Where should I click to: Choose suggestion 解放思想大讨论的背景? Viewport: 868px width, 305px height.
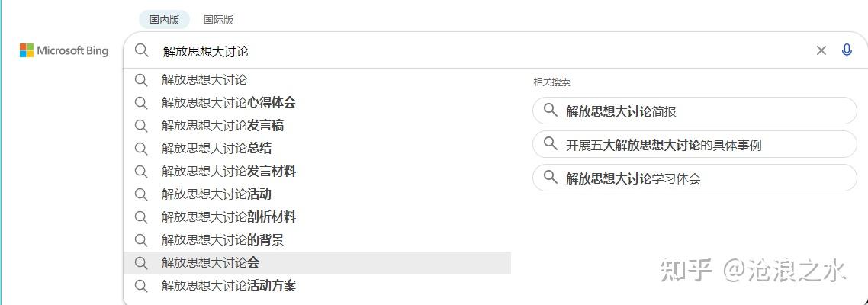223,239
